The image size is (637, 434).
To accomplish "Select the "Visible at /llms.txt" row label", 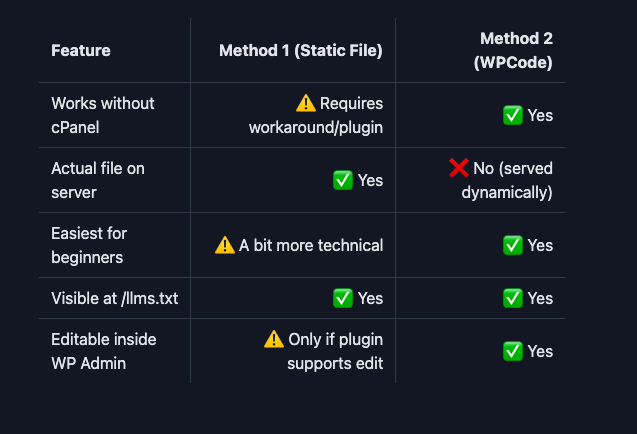I will point(115,298).
